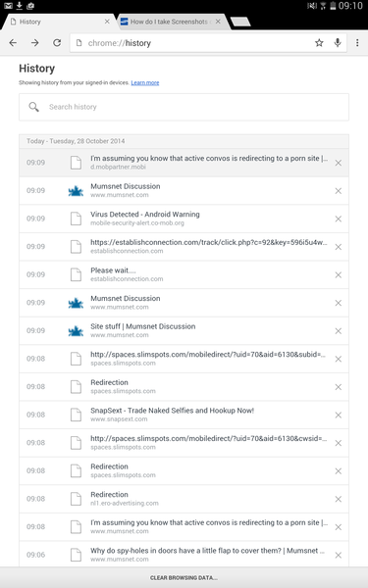Open the SnapSext - Trade Naked Selfies link
Viewport: 368px width, 588px height.
coord(173,411)
